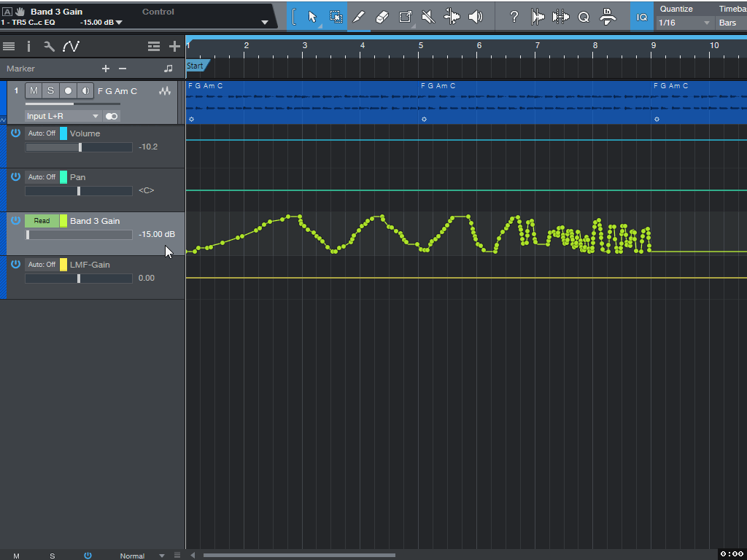Remove marker with the minus icon
This screenshot has height=560, width=747.
tap(123, 69)
